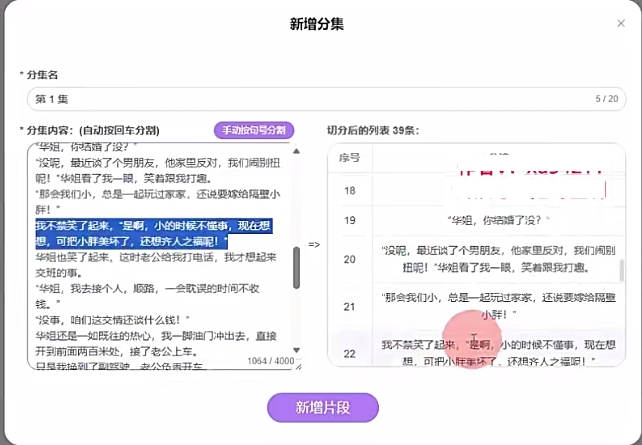Click textarea line "没事，咱们这交情还谈什么钱！"

pyautogui.click(x=113, y=320)
